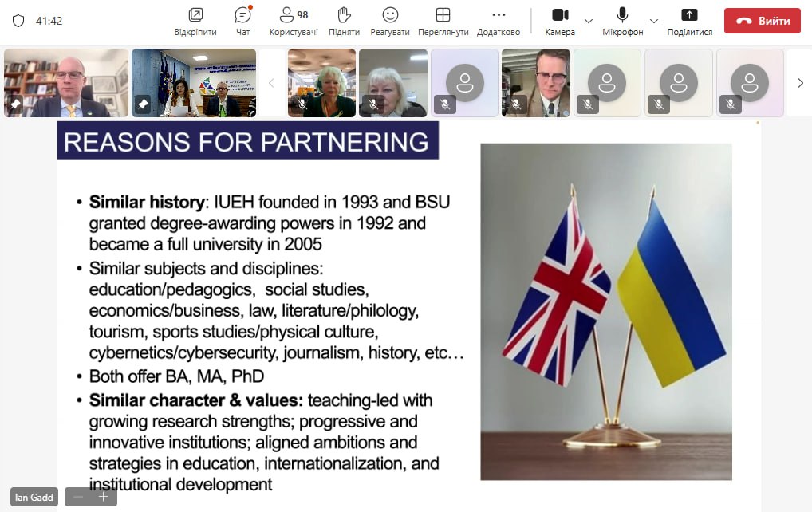
Task: Toggle the Мікрофон mute state
Action: pyautogui.click(x=622, y=22)
